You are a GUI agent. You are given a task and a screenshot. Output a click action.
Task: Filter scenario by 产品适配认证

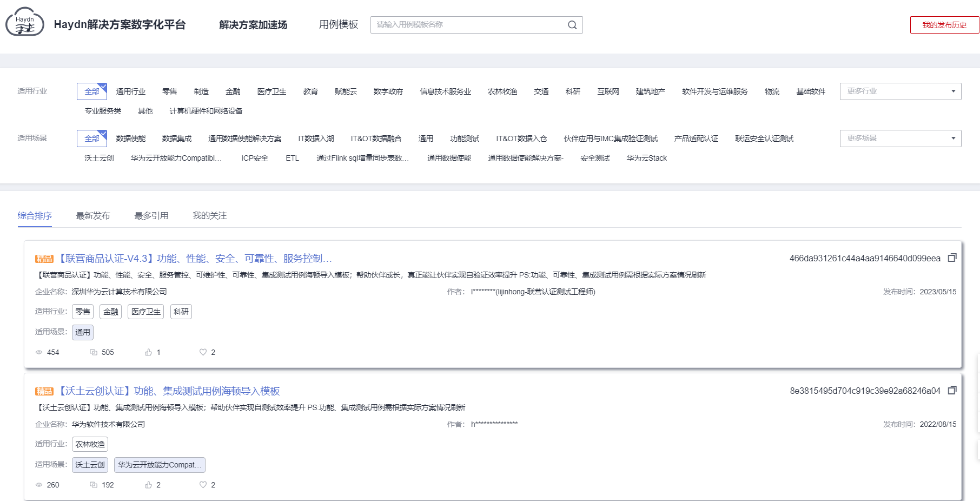[x=697, y=139]
